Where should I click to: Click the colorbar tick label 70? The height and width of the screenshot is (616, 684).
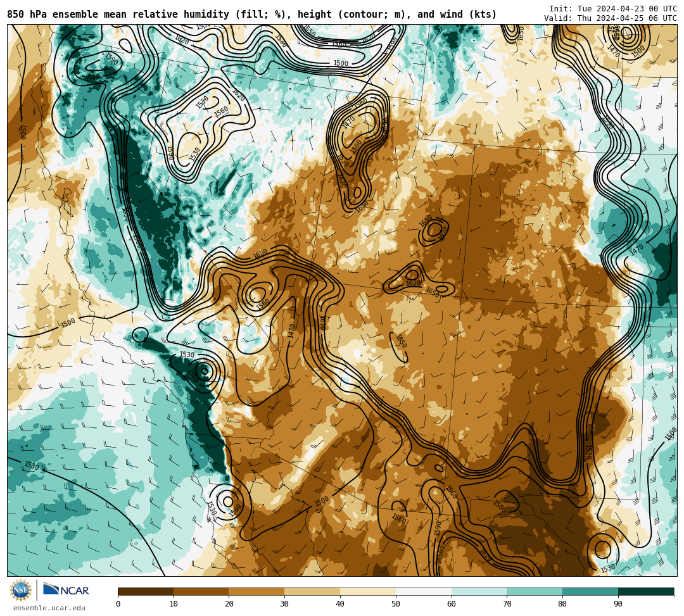pyautogui.click(x=507, y=604)
